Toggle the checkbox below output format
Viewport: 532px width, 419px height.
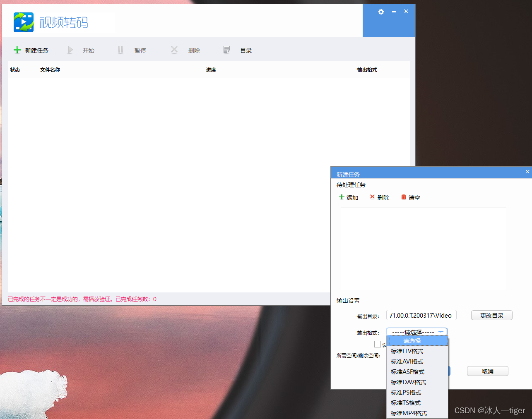coord(378,344)
